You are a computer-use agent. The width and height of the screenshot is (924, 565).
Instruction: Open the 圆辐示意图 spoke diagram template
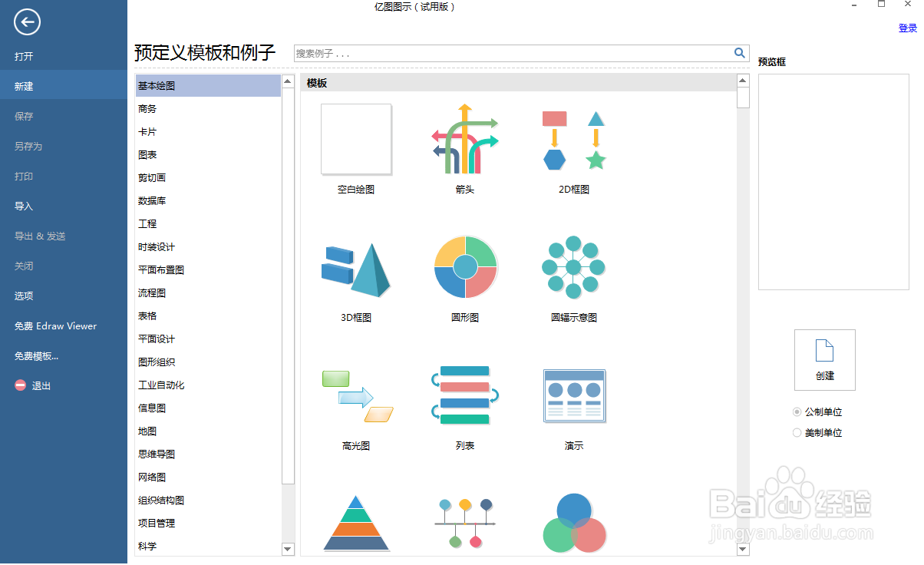tap(573, 267)
